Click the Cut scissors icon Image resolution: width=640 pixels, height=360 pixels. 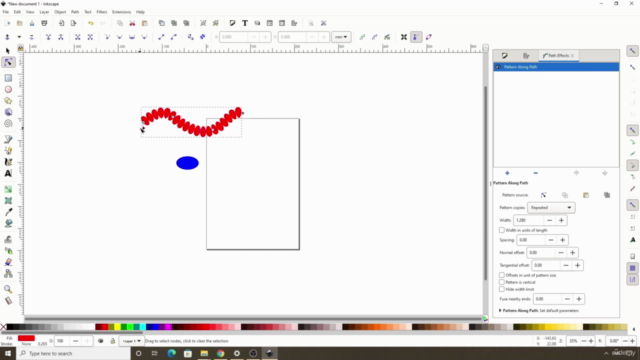(x=132, y=23)
